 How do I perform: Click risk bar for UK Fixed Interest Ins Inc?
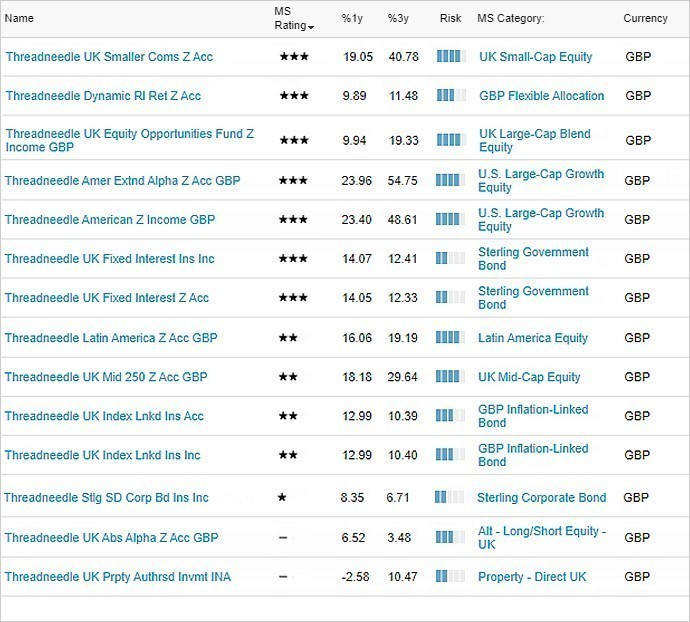click(x=450, y=258)
